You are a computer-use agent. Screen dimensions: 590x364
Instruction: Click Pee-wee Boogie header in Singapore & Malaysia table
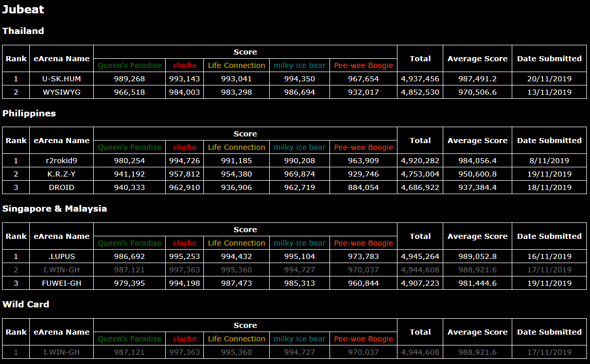(363, 243)
